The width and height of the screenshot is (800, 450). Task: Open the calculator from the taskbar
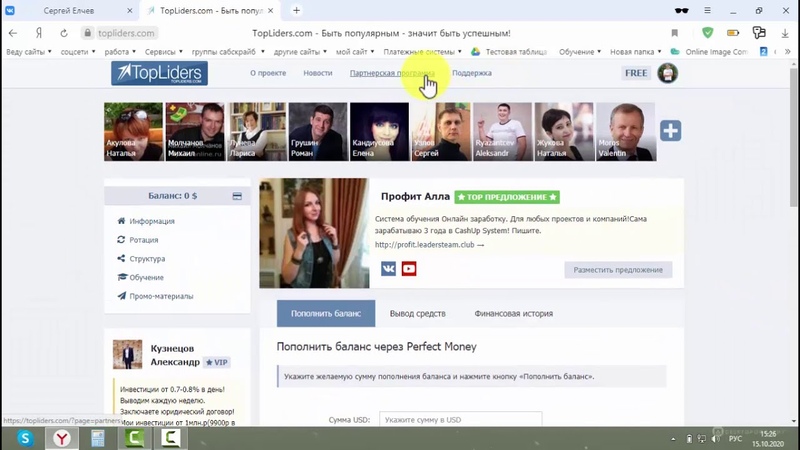pos(97,438)
